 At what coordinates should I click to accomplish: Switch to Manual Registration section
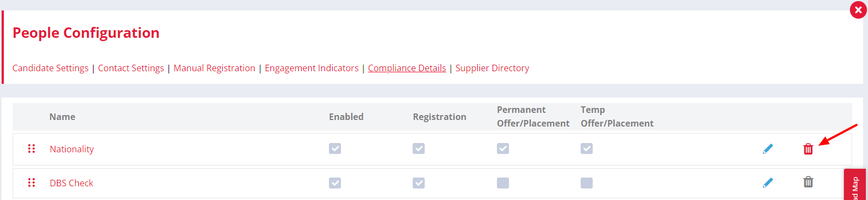(215, 68)
